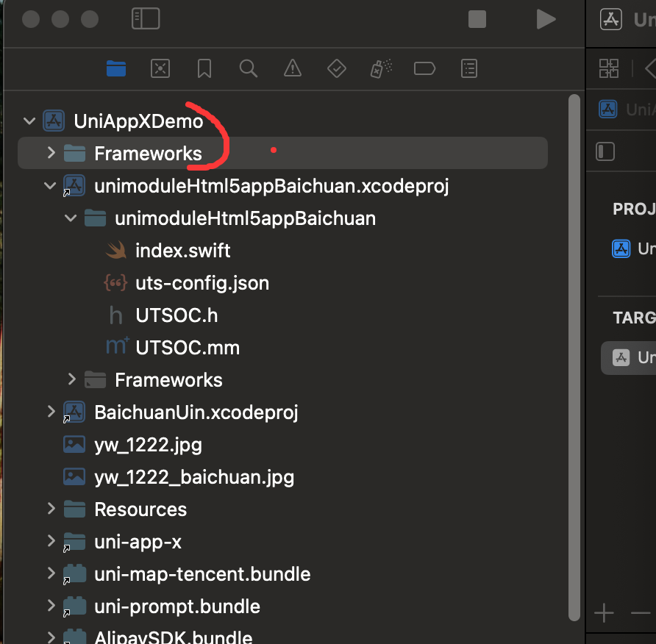Screen dimensions: 656x644
Task: Select uni-prompt.bundle name
Action: click(177, 607)
